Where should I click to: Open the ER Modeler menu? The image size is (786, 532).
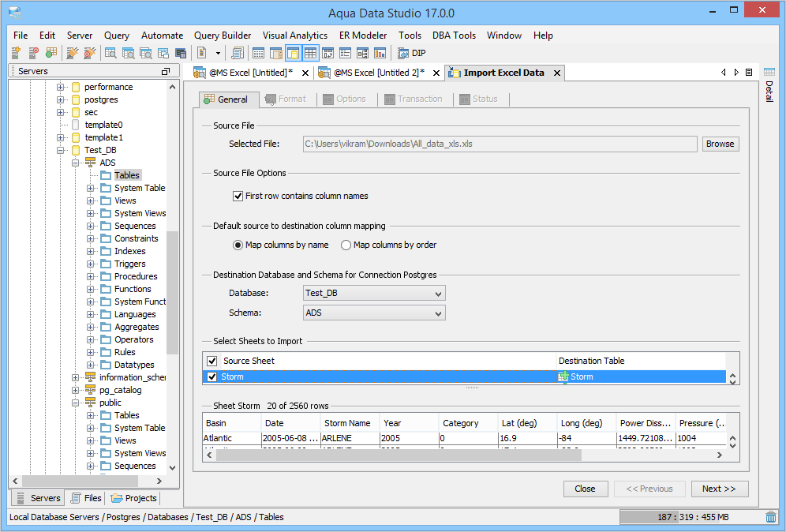tap(363, 36)
